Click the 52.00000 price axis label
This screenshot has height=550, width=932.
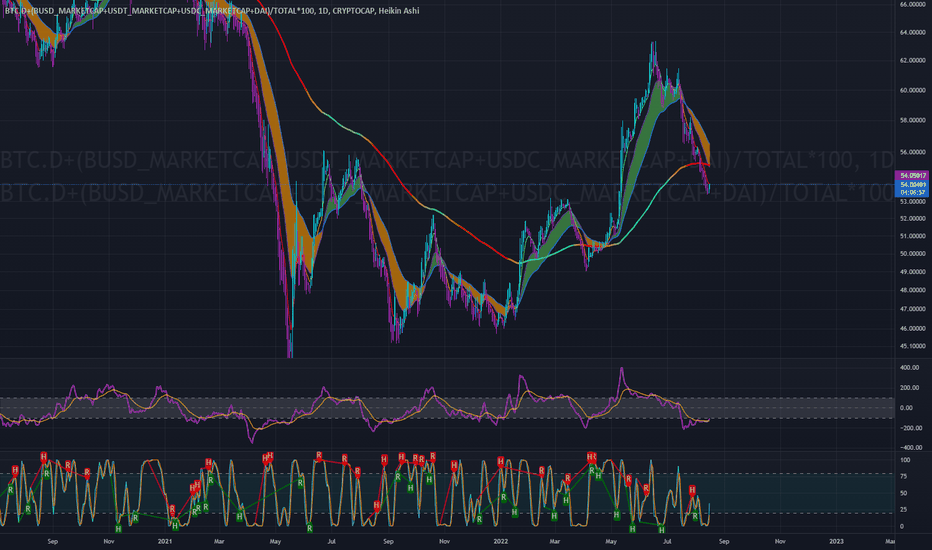[x=913, y=219]
